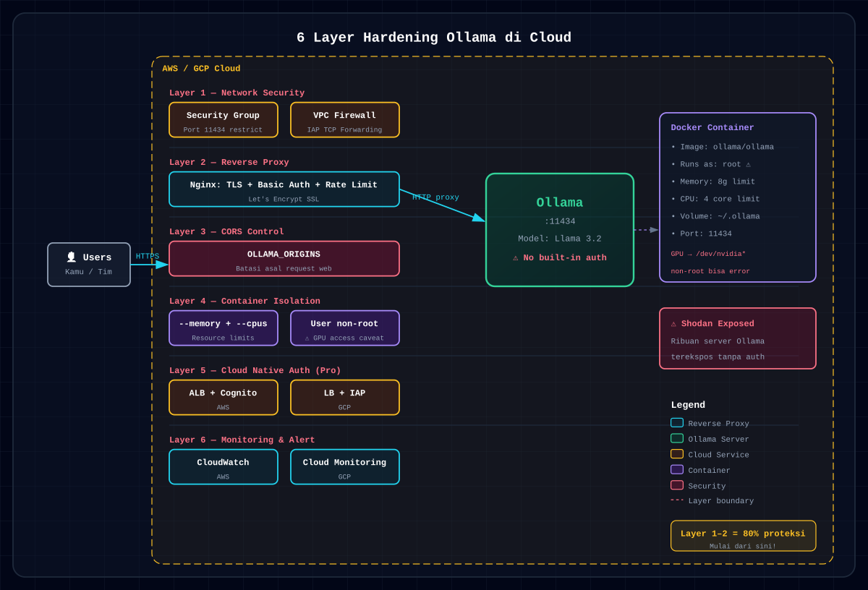Click the No built-in auth warning

[560, 257]
